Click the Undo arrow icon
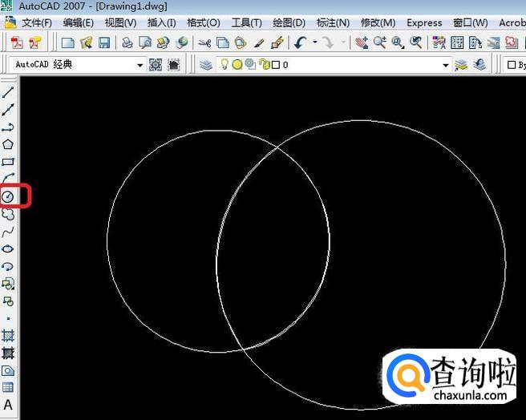The width and height of the screenshot is (526, 420). tap(300, 43)
